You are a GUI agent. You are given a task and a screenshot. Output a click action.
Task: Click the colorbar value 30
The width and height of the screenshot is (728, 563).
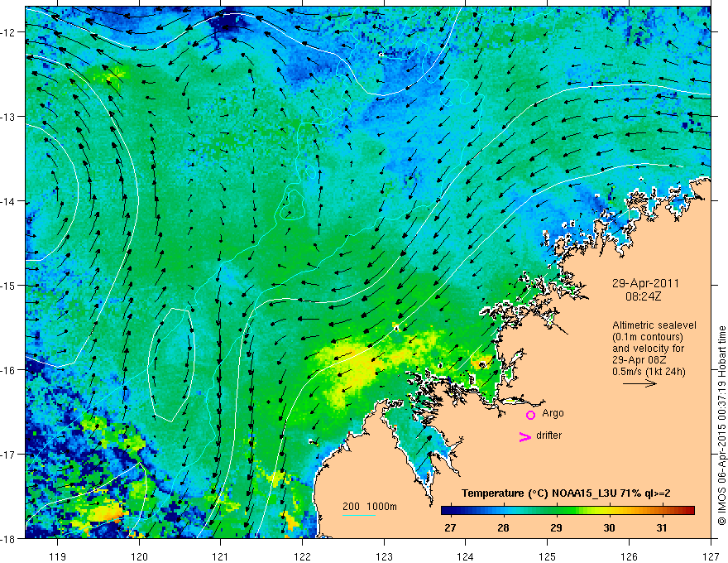[609, 527]
